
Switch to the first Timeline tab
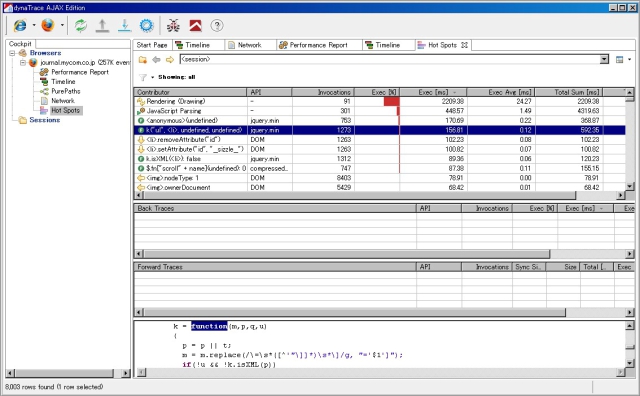[198, 45]
